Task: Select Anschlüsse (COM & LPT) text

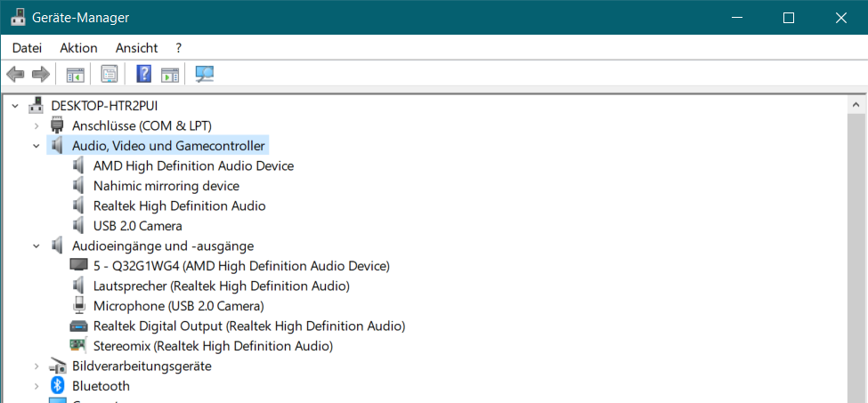Action: (x=142, y=125)
